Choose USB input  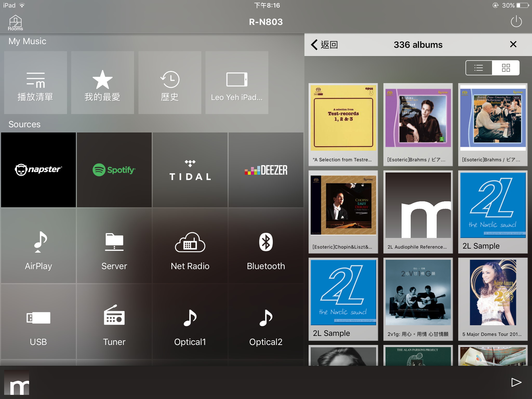pos(38,322)
